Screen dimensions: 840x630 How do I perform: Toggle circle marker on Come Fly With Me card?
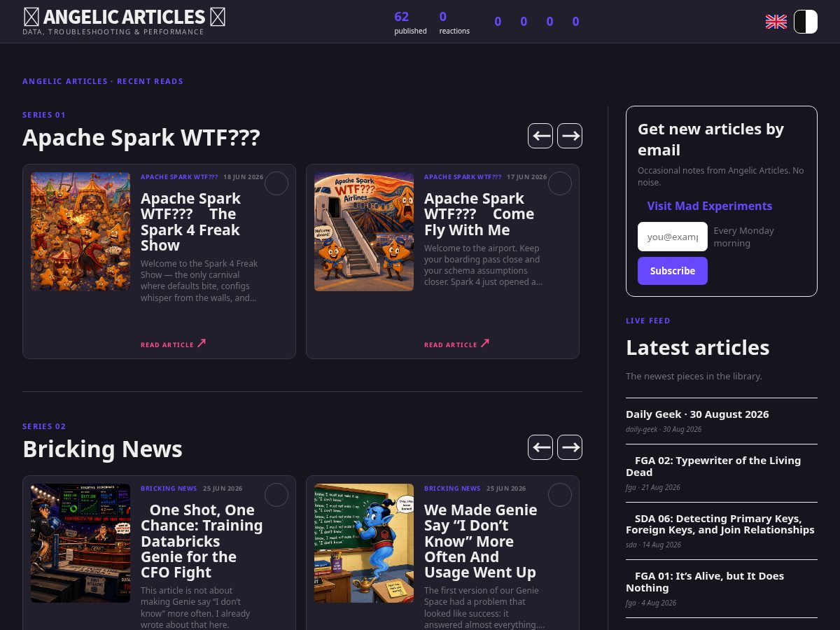(x=560, y=183)
